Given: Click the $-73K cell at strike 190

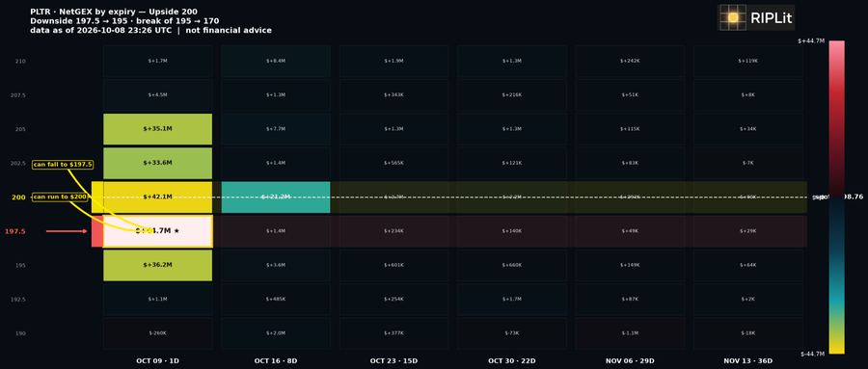Looking at the screenshot, I should tap(512, 333).
